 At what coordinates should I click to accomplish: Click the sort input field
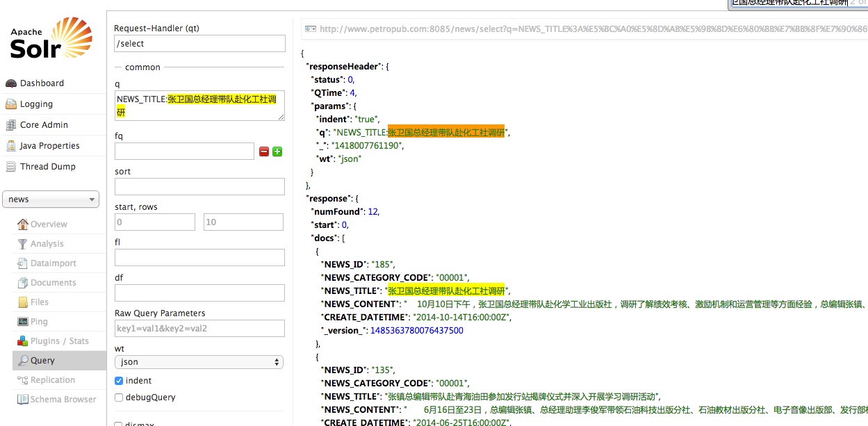coord(199,186)
